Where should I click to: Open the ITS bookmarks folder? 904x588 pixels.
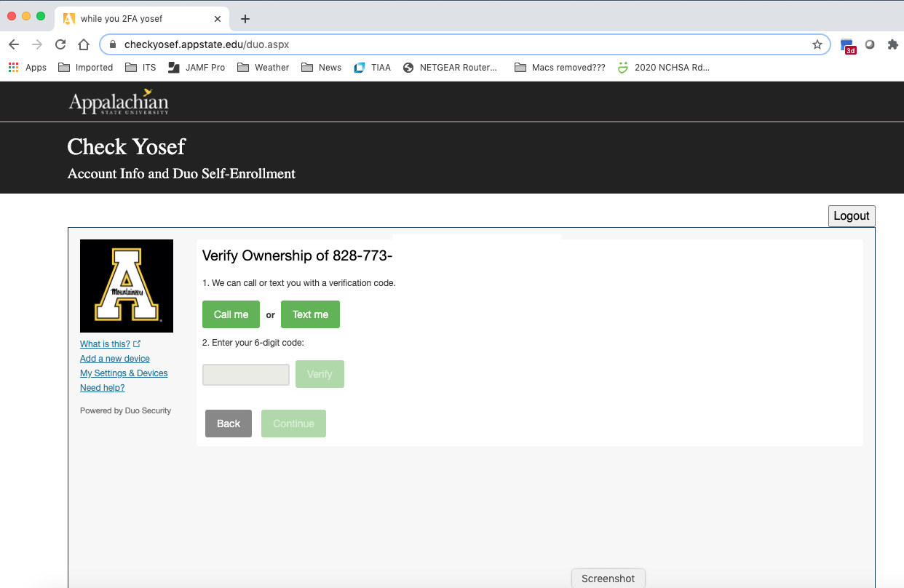[140, 67]
